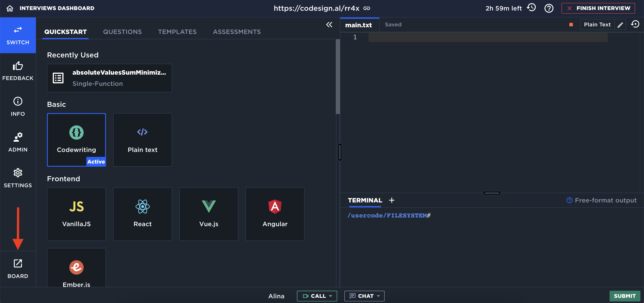Select the Terminal tab

coord(365,200)
